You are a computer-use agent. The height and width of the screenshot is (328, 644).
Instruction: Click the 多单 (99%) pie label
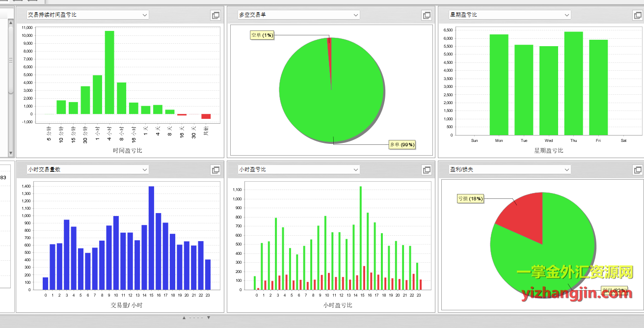(x=402, y=145)
